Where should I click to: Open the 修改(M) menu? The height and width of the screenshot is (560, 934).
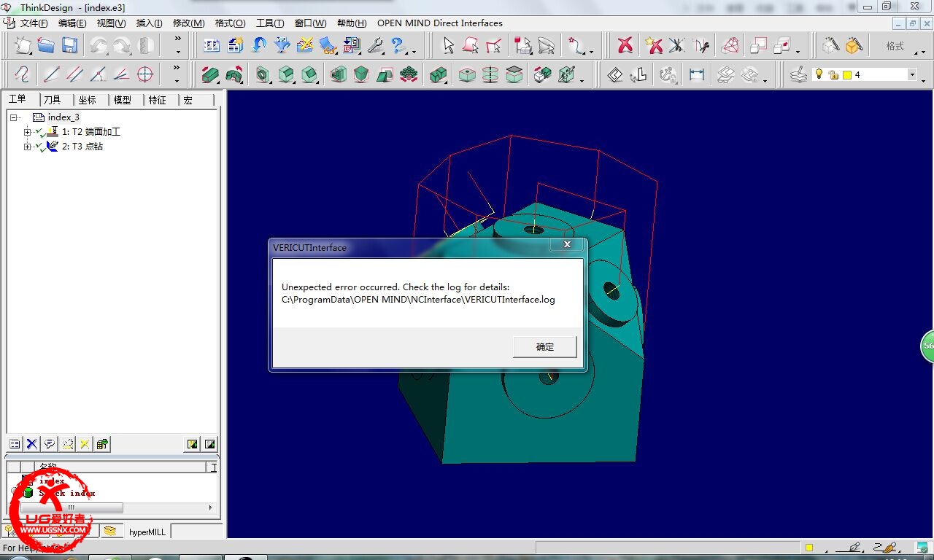tap(188, 23)
